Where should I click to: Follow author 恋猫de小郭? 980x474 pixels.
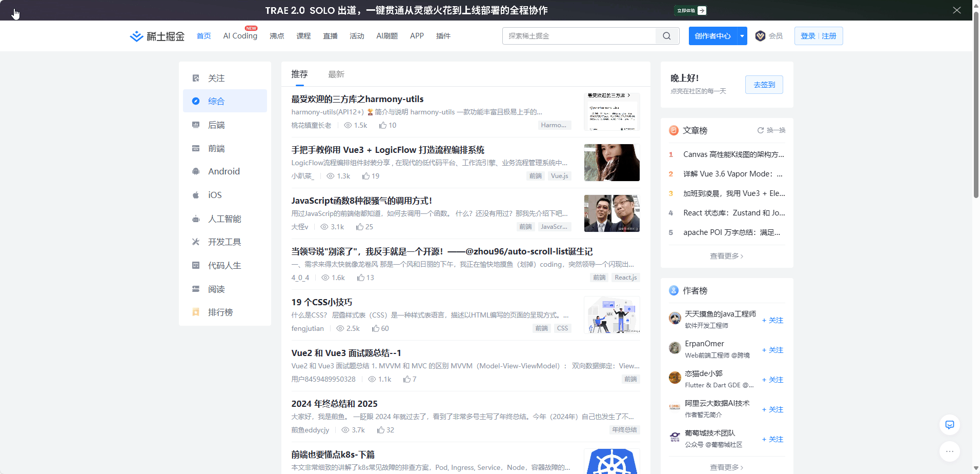(772, 380)
